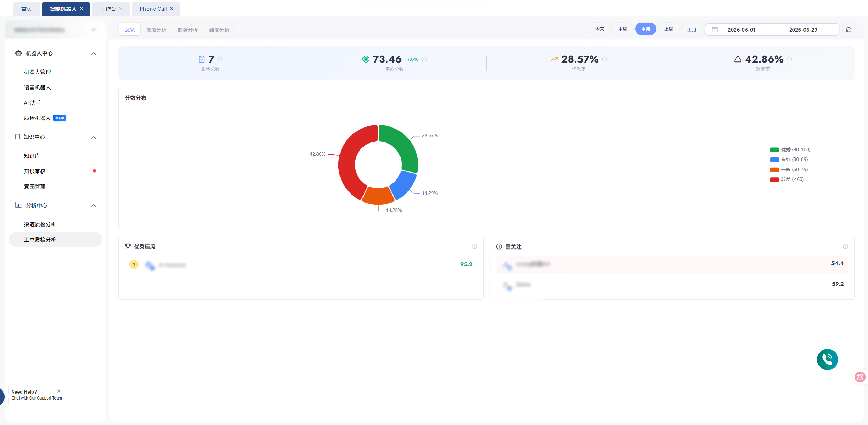Click the 需关注 row scoring 54.4
The image size is (868, 425).
(x=672, y=264)
